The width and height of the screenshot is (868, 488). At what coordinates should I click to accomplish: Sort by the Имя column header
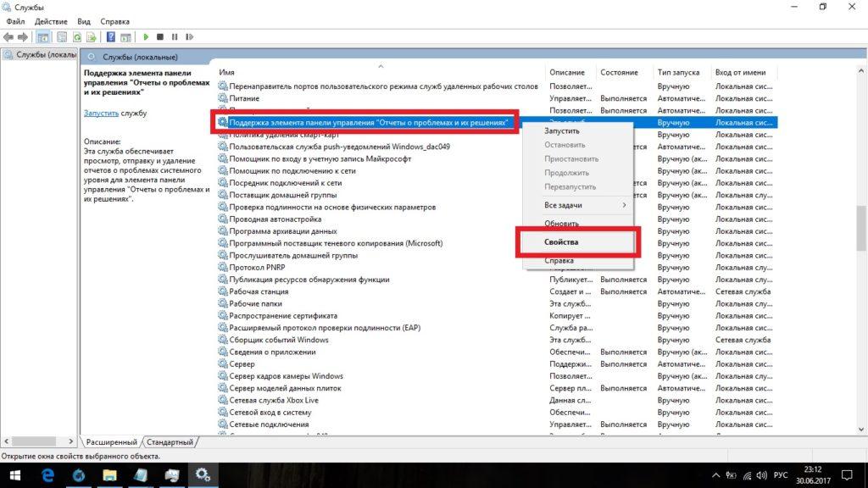381,73
